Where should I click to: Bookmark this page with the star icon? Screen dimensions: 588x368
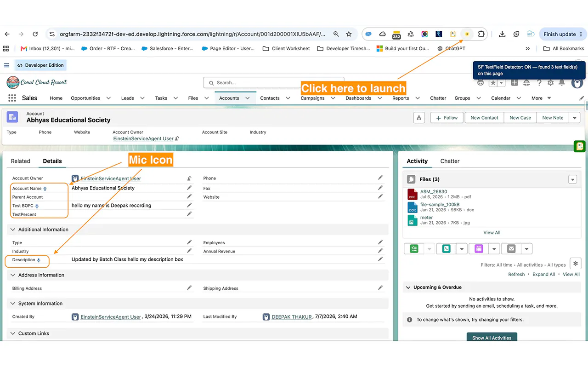349,34
